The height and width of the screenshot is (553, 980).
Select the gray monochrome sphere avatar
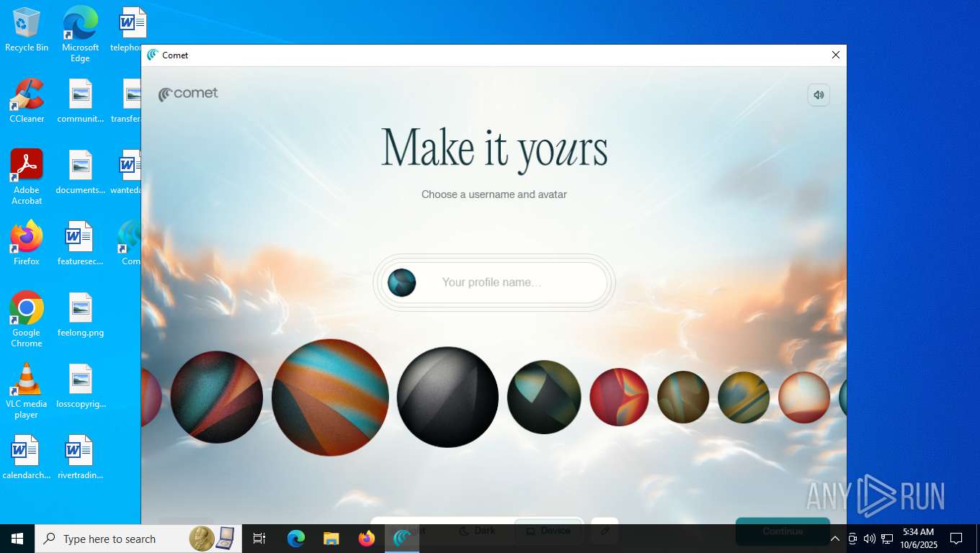pos(447,397)
